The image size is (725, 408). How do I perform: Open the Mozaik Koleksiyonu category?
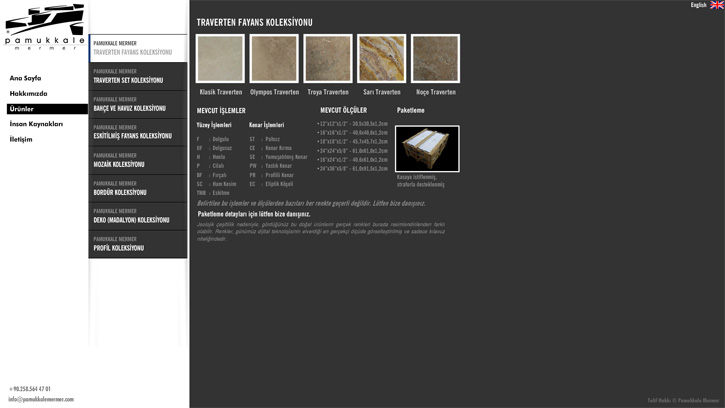tap(137, 160)
